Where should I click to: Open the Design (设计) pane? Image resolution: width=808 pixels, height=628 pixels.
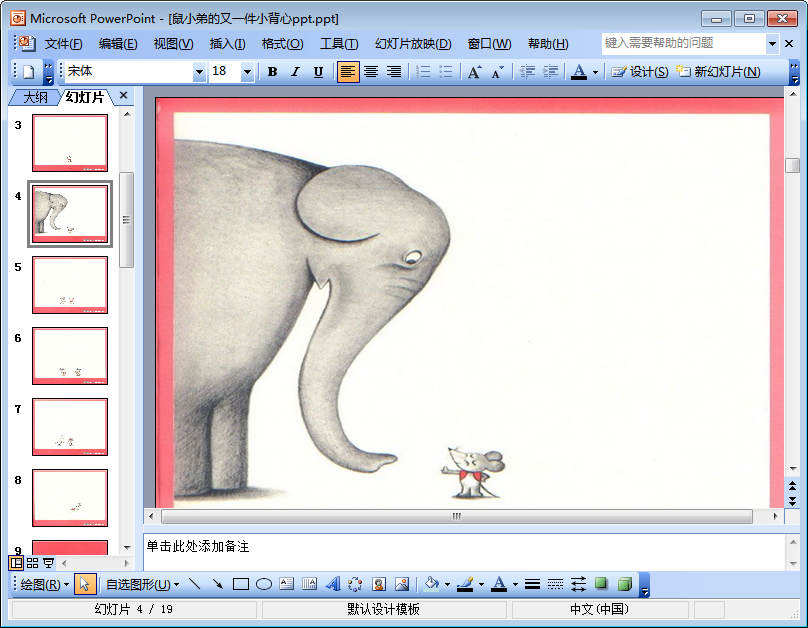click(639, 72)
